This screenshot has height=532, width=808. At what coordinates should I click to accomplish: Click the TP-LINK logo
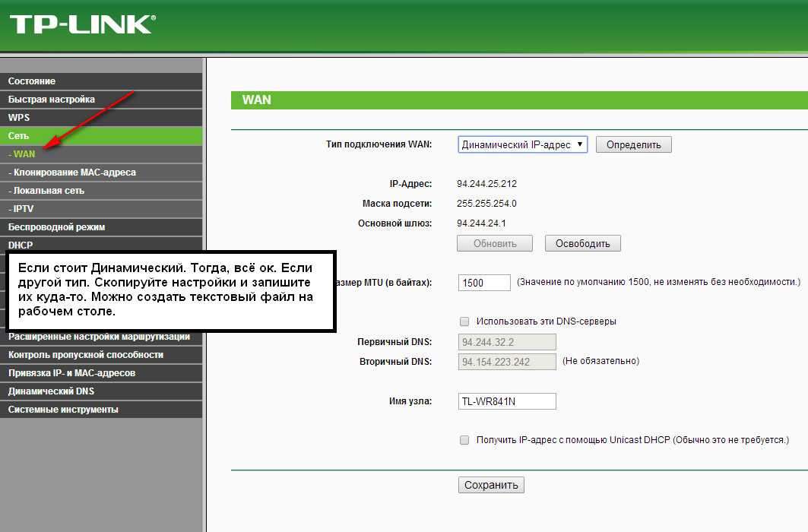(82, 24)
